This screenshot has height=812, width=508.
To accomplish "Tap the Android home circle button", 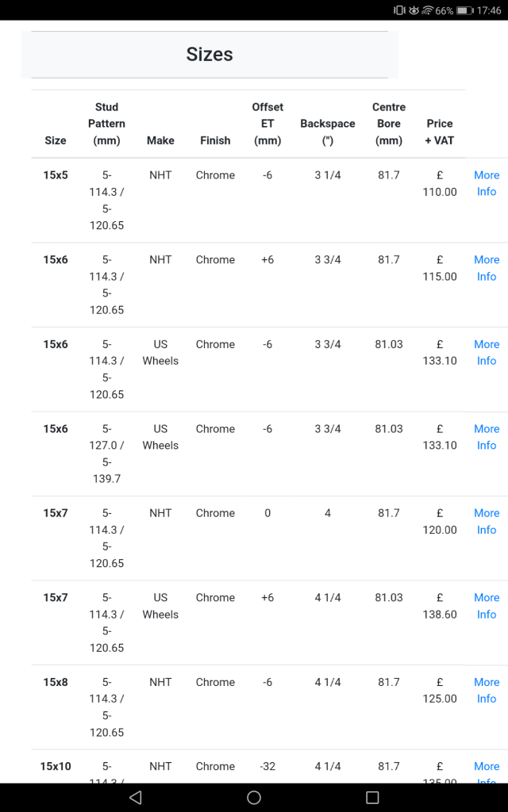I will tap(254, 798).
